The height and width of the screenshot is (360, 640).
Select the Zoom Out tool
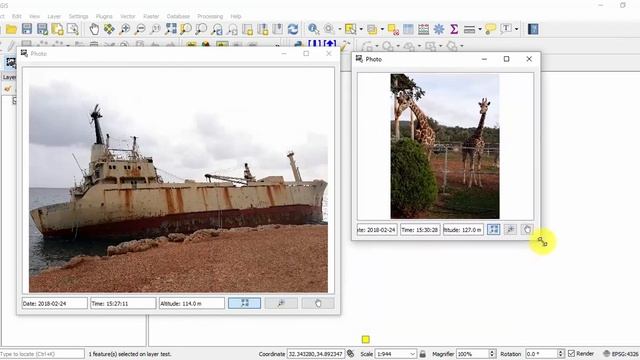pos(140,29)
